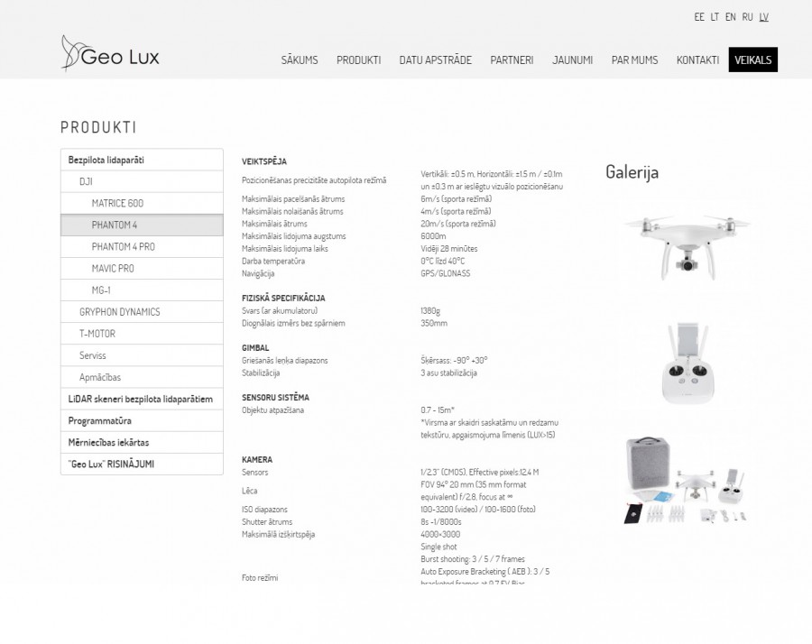Go to the SĀKUMS menu item

[x=300, y=60]
